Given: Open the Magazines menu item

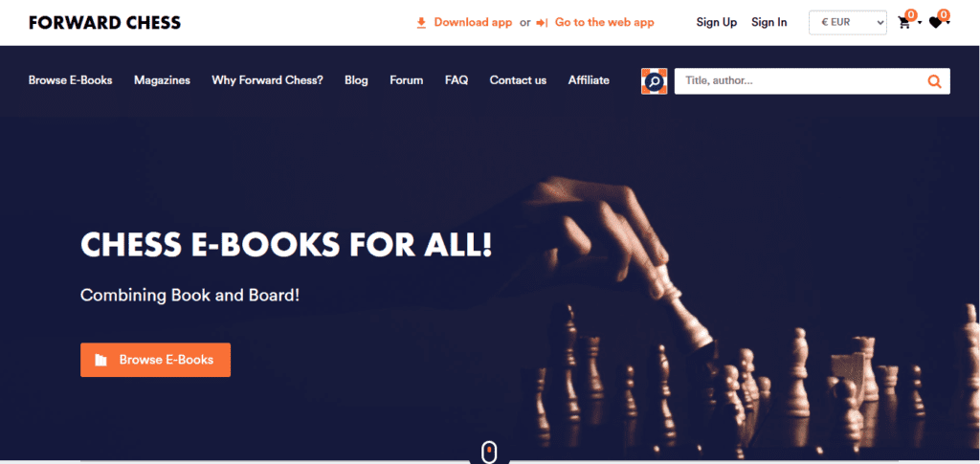Looking at the screenshot, I should click(162, 80).
